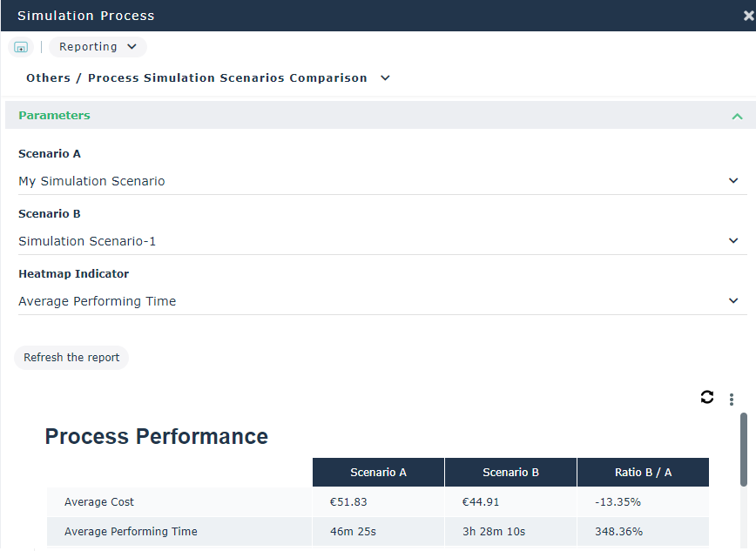Viewport: 756px width, 551px height.
Task: Click the Ratio B / A column header
Action: (x=643, y=473)
